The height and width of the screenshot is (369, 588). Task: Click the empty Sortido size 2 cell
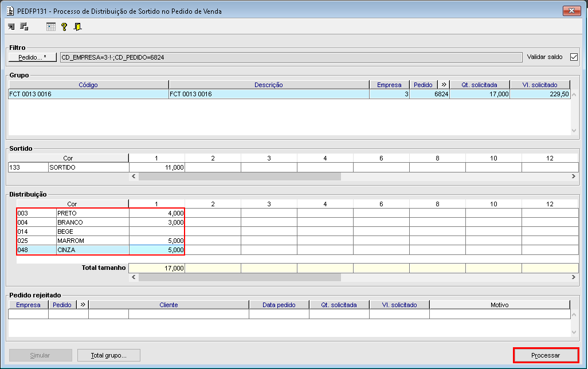pyautogui.click(x=213, y=167)
